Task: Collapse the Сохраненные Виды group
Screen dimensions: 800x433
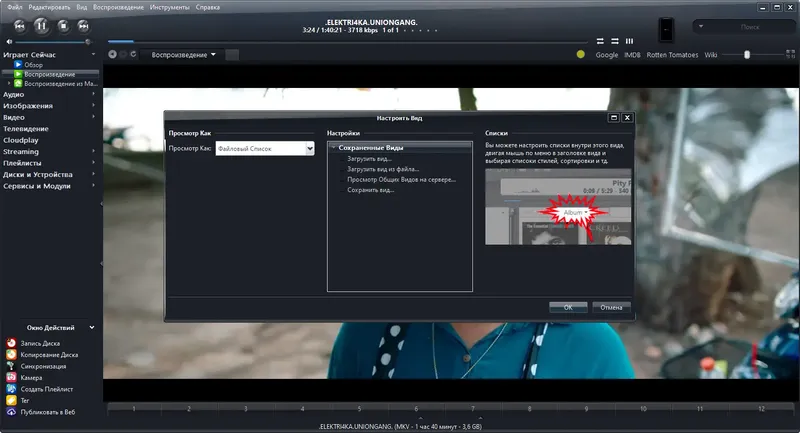Action: 334,147
